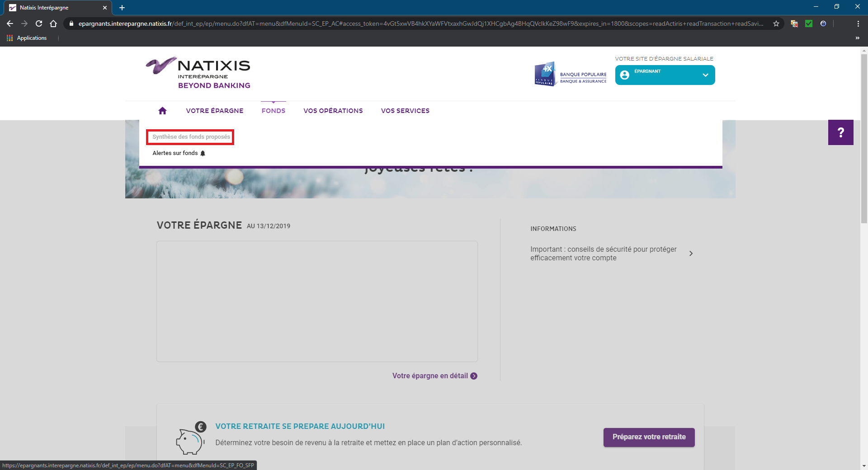Image resolution: width=868 pixels, height=470 pixels.
Task: Click the Natixis Interépargne logo
Action: point(198,73)
